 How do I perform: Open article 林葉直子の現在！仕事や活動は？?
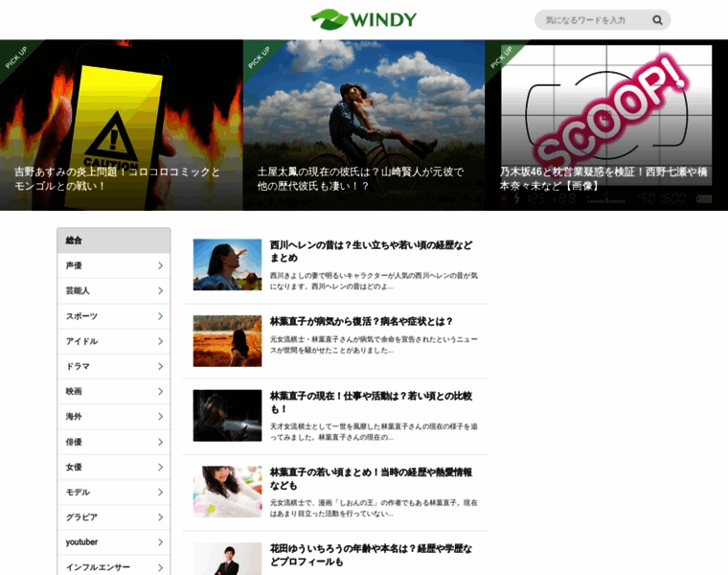[x=371, y=402]
